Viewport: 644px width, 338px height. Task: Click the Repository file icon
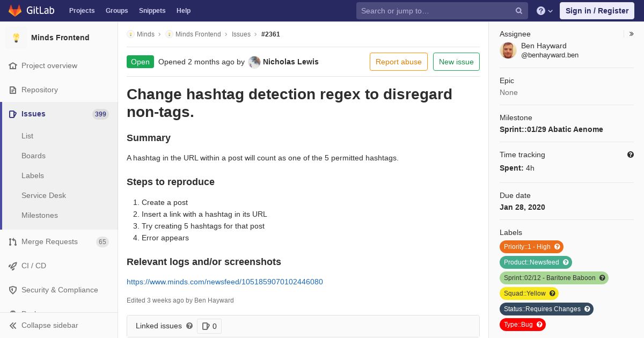point(13,90)
